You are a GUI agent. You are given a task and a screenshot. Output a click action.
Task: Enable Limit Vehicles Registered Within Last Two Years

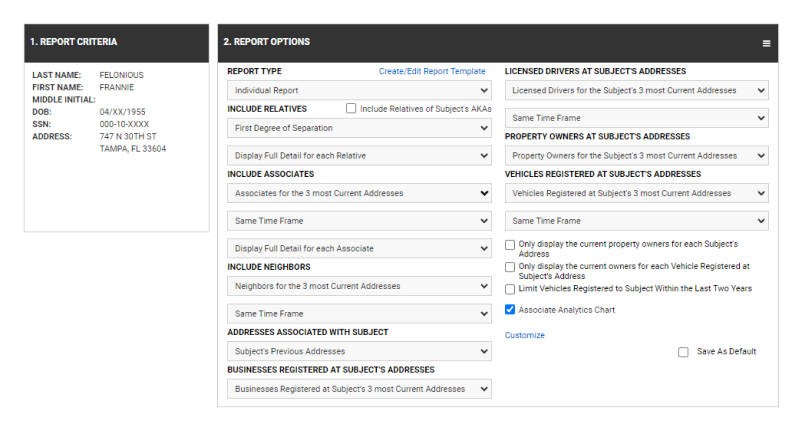[511, 289]
